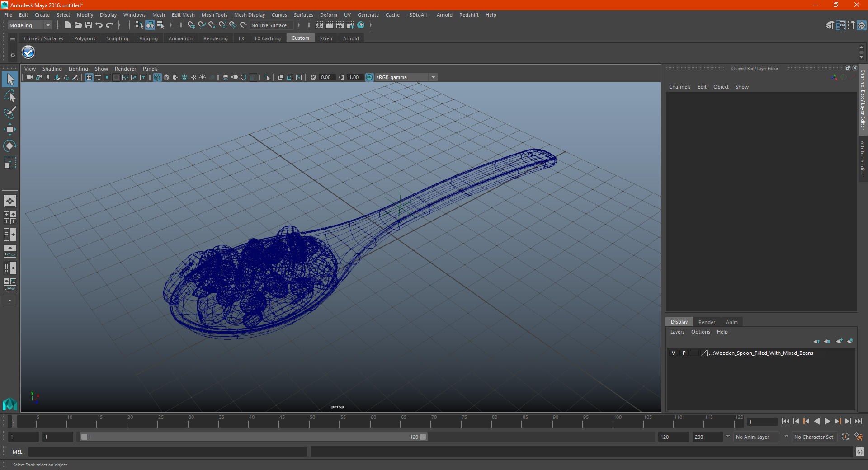Viewport: 868px width, 470px height.
Task: Open Layers menu in layer editor
Action: coord(677,332)
